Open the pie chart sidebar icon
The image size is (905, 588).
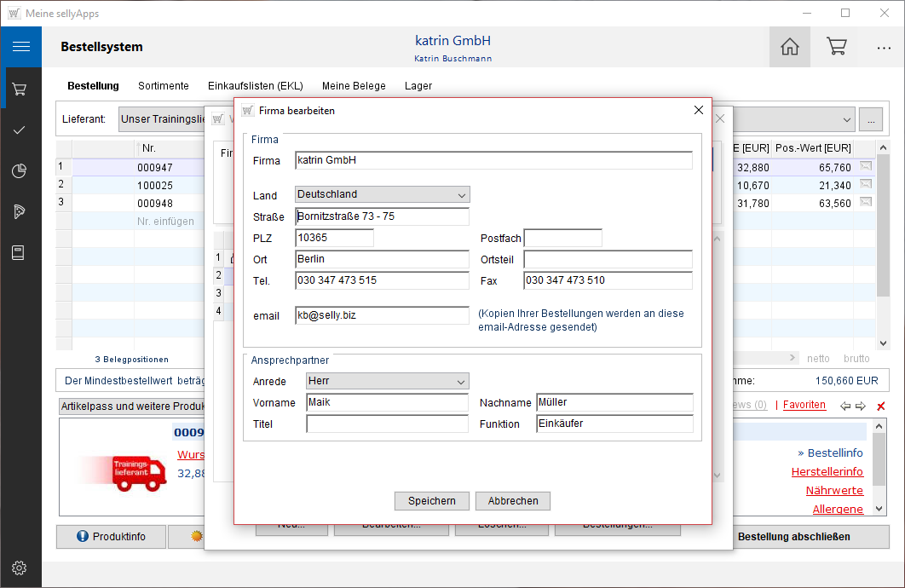[x=20, y=171]
